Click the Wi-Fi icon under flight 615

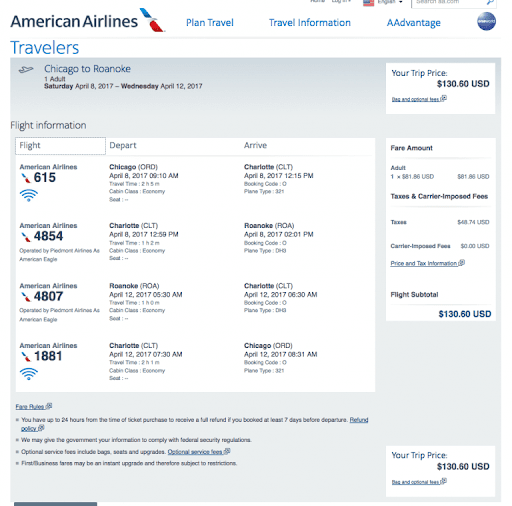tap(29, 195)
